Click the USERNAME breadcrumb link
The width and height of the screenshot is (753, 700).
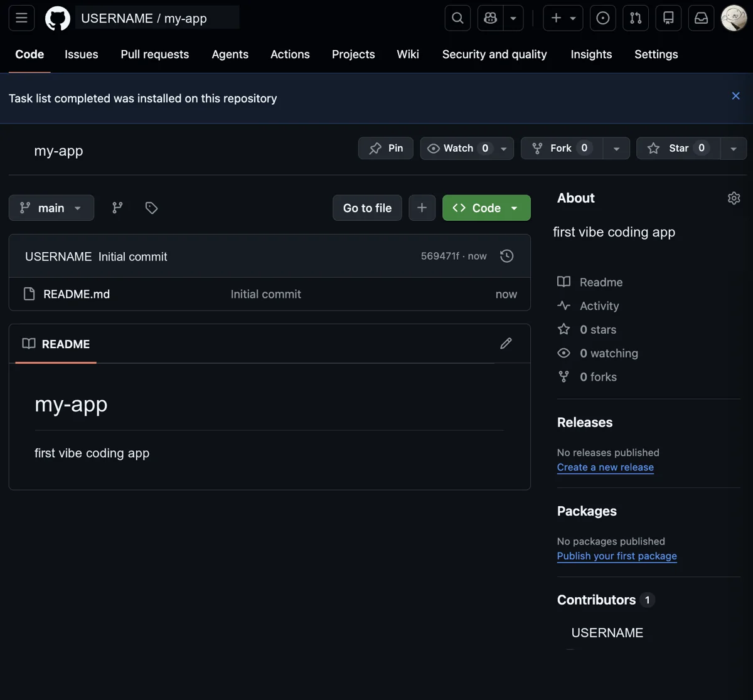[x=117, y=18]
